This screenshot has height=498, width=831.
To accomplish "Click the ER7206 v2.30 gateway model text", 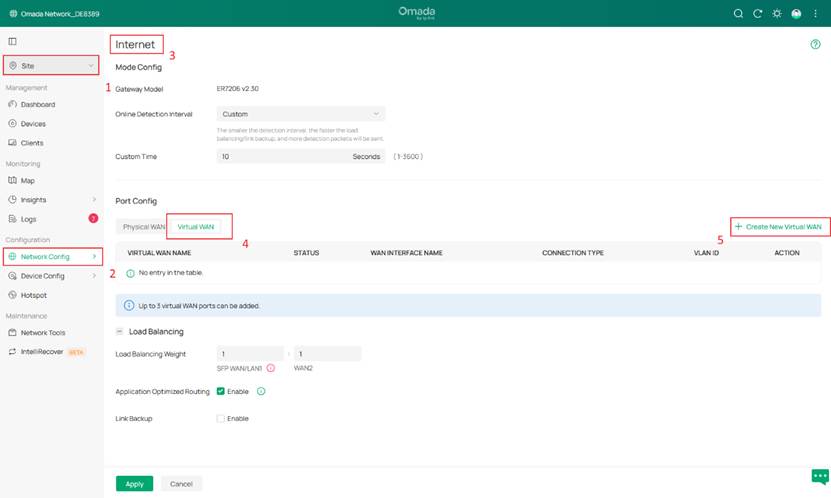I will (237, 88).
